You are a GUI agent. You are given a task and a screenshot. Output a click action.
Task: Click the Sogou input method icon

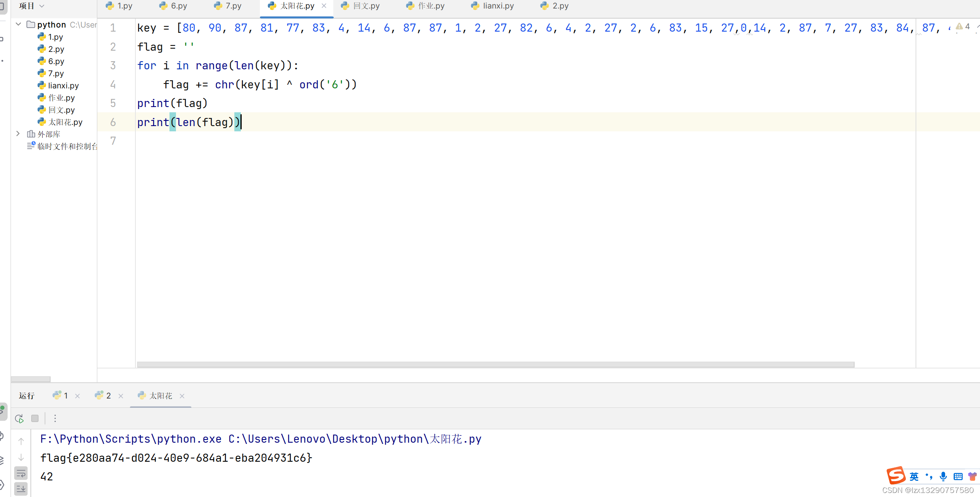896,476
